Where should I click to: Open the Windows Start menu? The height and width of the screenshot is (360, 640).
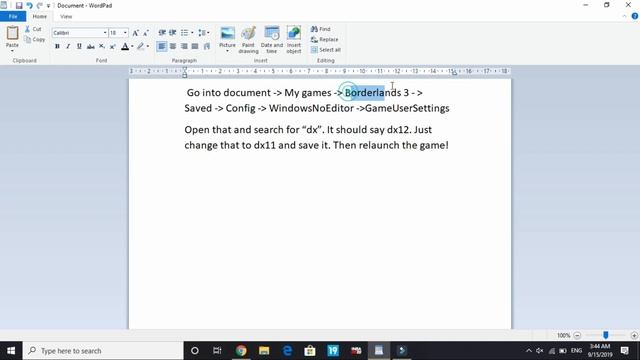[11, 351]
